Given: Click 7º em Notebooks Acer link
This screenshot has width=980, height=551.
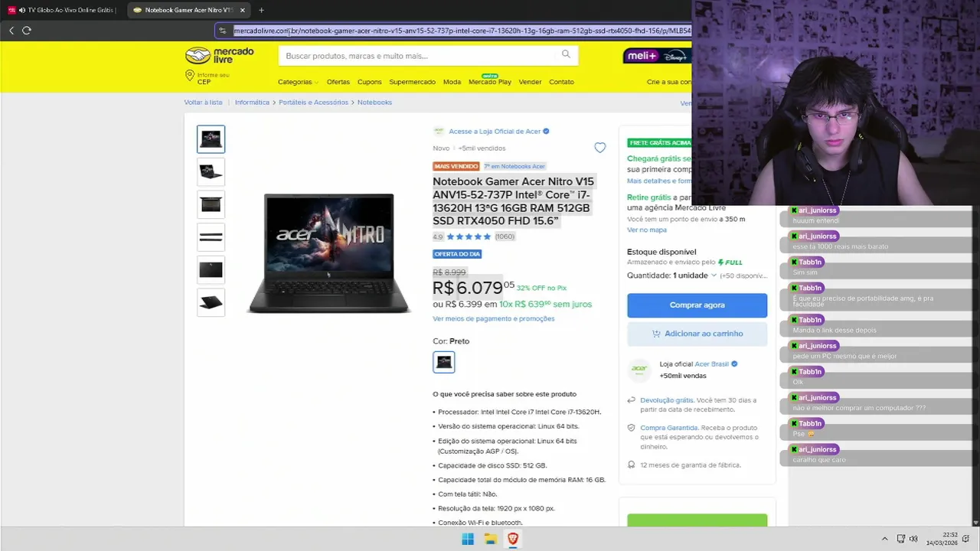Looking at the screenshot, I should click(x=514, y=166).
